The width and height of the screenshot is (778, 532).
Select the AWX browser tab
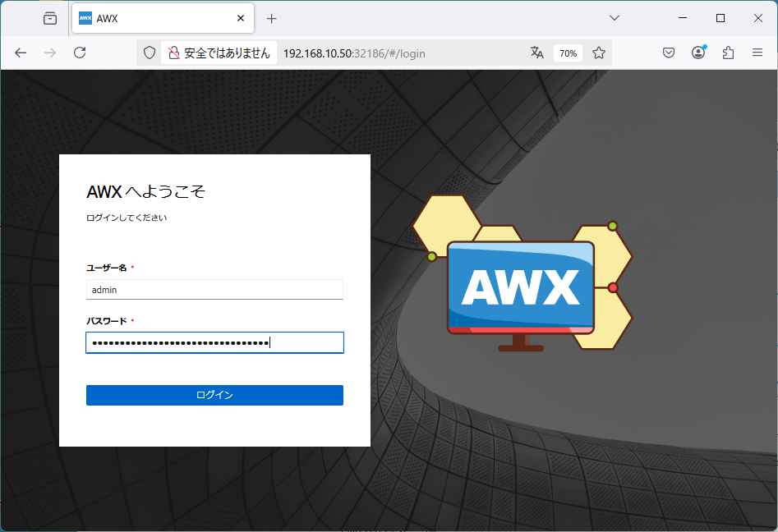163,18
